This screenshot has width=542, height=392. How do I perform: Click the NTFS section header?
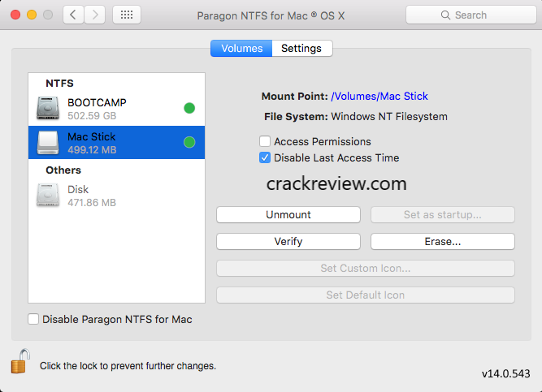point(59,84)
